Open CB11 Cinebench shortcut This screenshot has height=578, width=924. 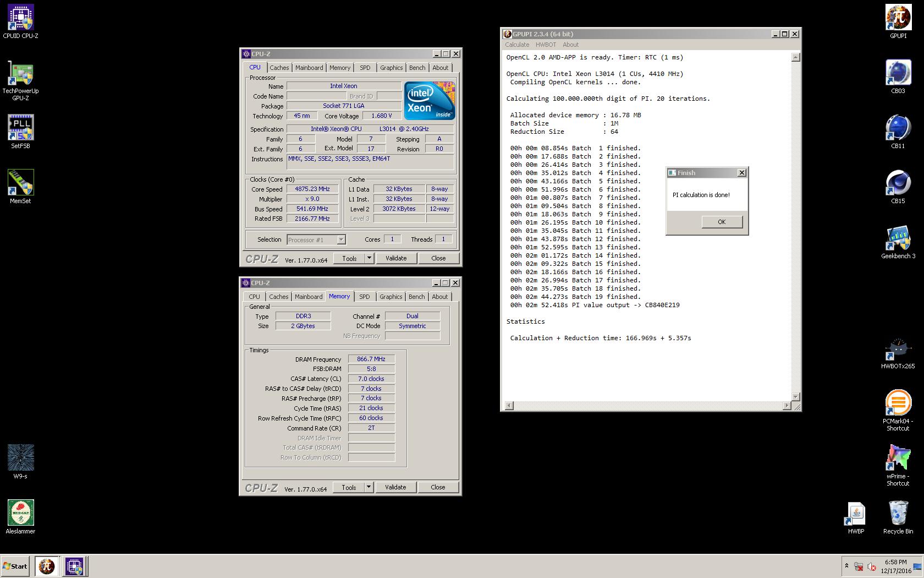tap(898, 132)
